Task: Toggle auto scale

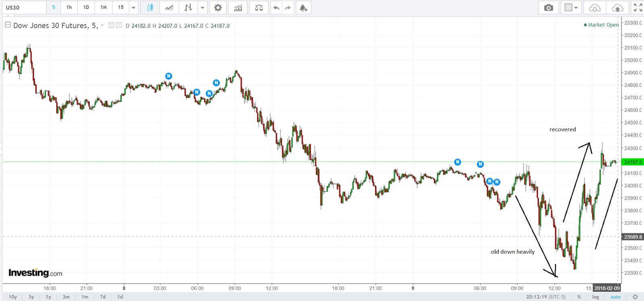Action: [x=615, y=297]
